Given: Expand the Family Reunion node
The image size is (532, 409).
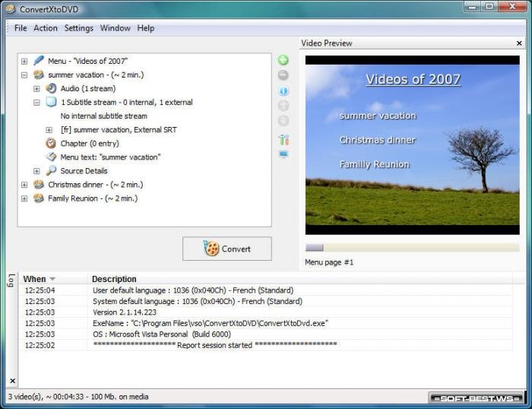Looking at the screenshot, I should (24, 198).
